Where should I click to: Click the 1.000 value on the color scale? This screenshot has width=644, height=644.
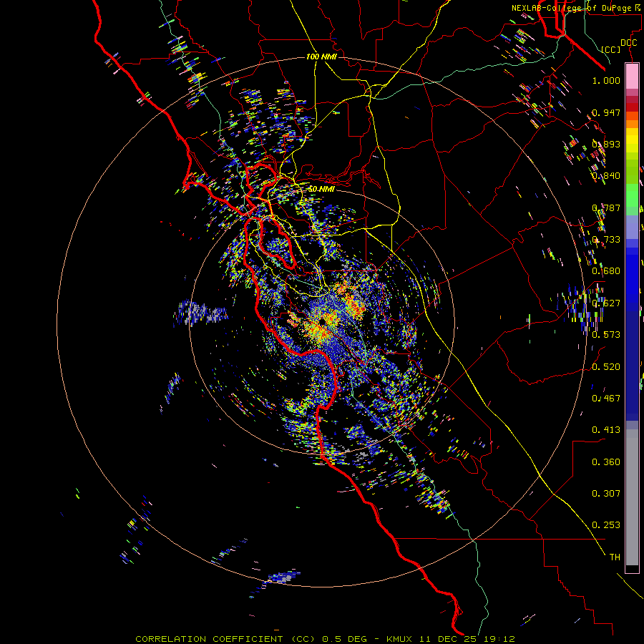(x=606, y=81)
